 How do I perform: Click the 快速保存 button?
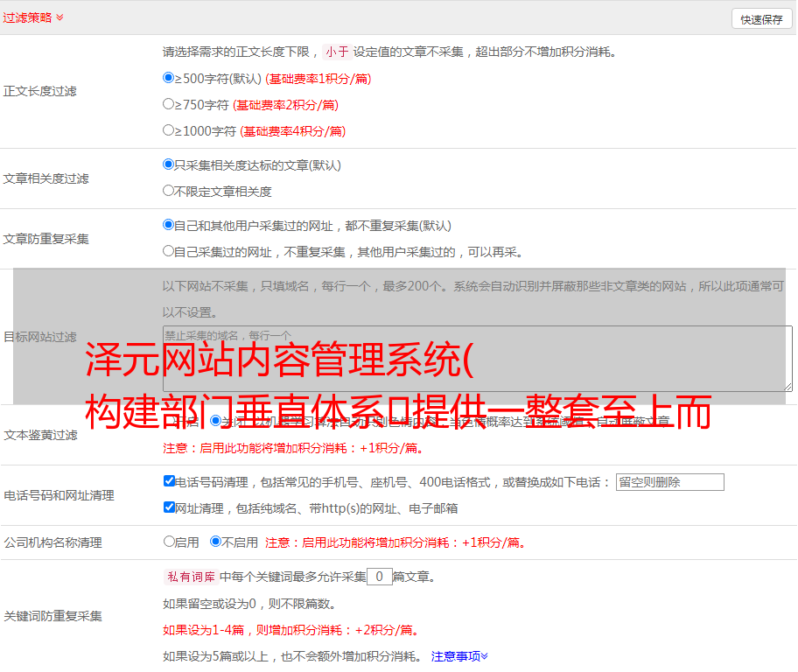point(761,19)
